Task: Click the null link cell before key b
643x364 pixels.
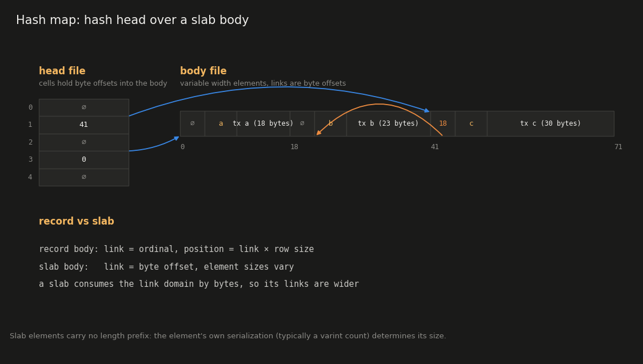Action: pos(302,123)
